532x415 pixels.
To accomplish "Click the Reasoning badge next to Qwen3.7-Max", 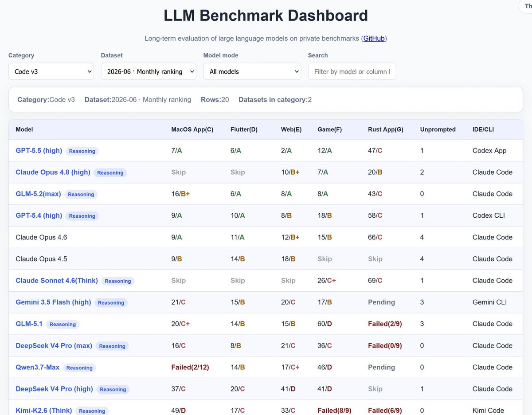I will (x=79, y=368).
